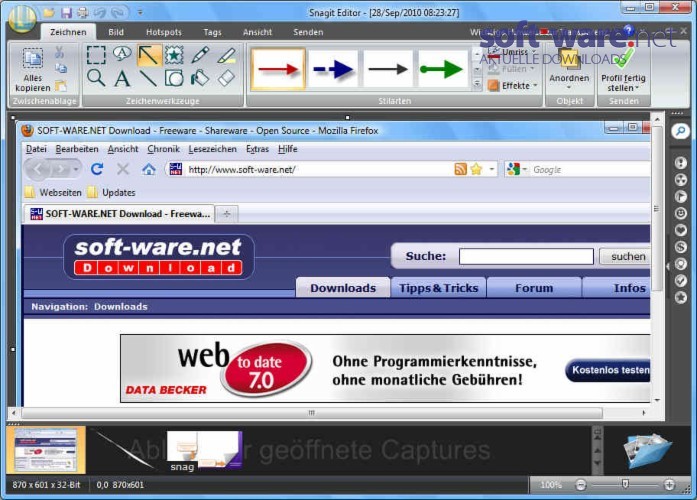The height and width of the screenshot is (500, 697).
Task: Toggle the dollar sign flag
Action: click(x=681, y=247)
